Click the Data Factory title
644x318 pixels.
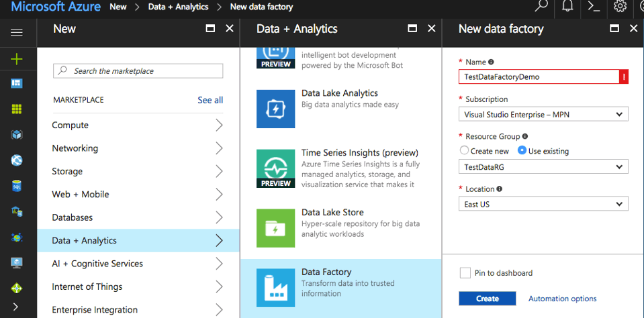(x=326, y=272)
